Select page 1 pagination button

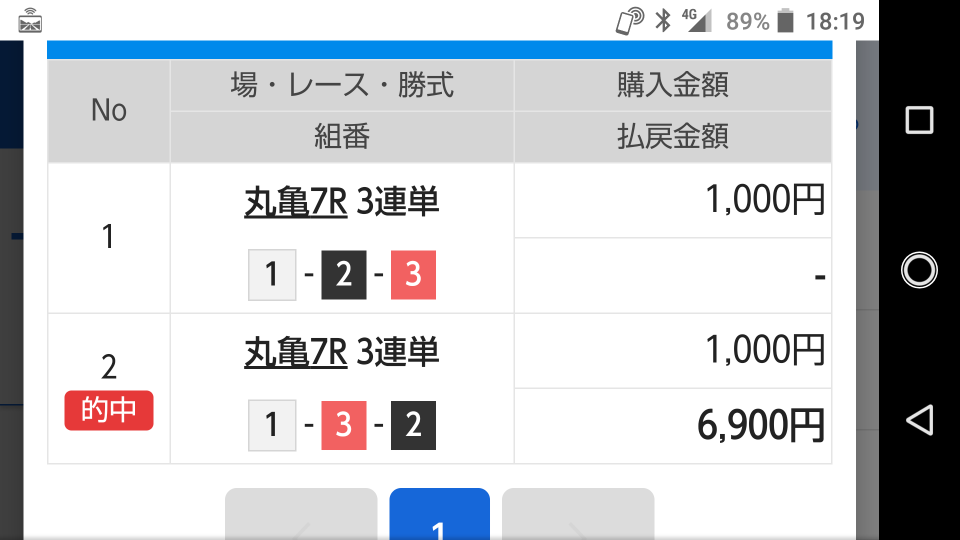point(440,514)
